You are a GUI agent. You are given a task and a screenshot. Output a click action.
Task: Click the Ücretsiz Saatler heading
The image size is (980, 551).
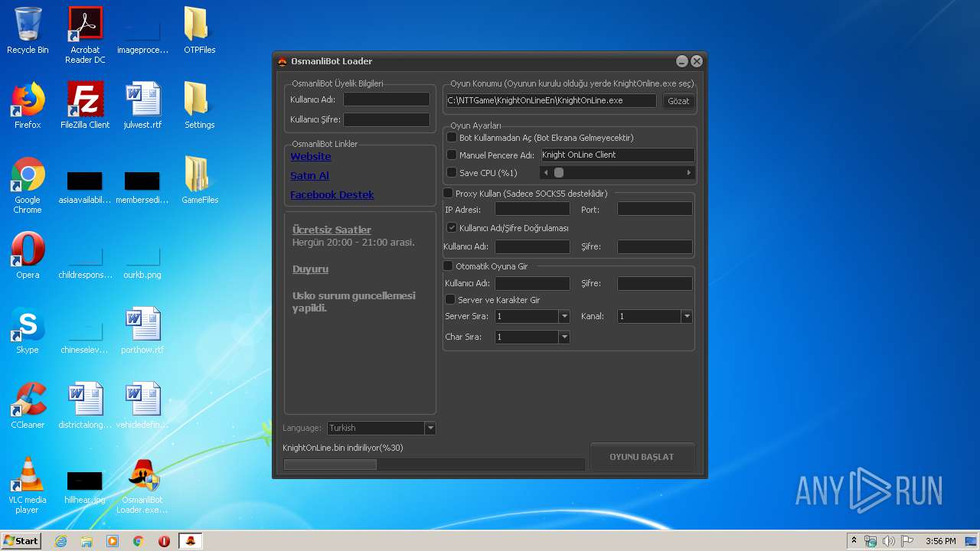click(x=332, y=230)
